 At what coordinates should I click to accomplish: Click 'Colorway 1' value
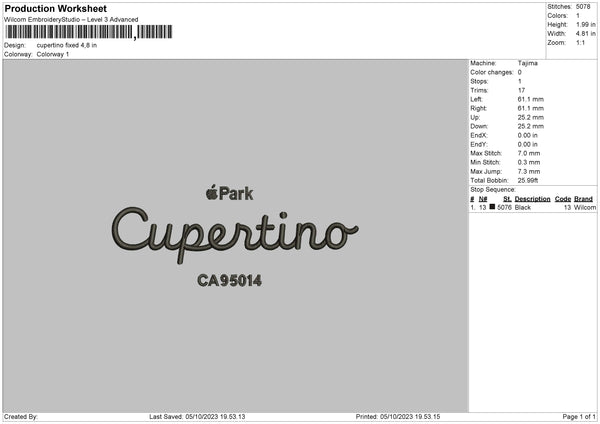click(53, 54)
